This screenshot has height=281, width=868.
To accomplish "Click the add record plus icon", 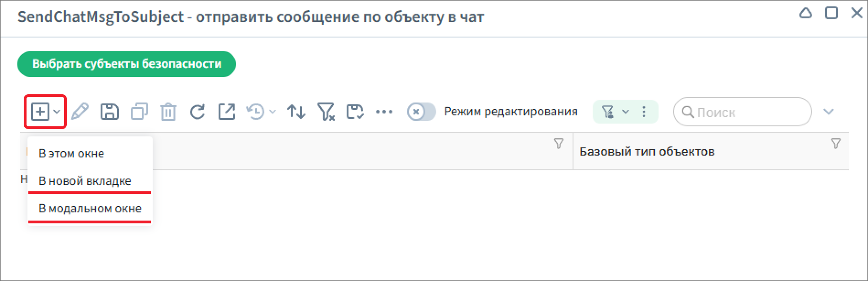I will (x=40, y=112).
